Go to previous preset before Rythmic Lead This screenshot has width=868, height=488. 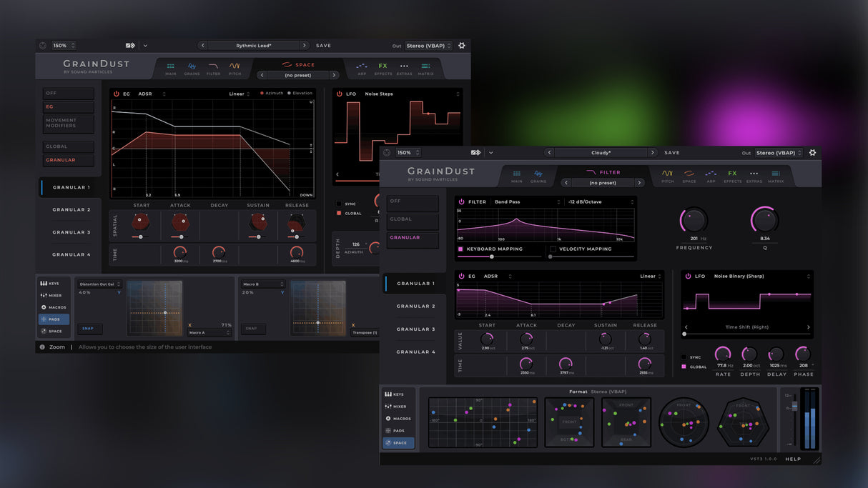click(203, 46)
